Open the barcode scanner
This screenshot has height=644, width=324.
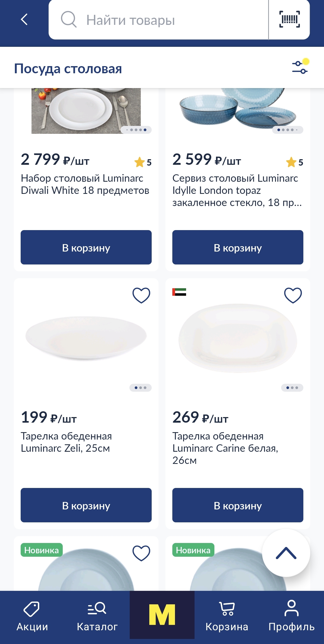pos(289,20)
